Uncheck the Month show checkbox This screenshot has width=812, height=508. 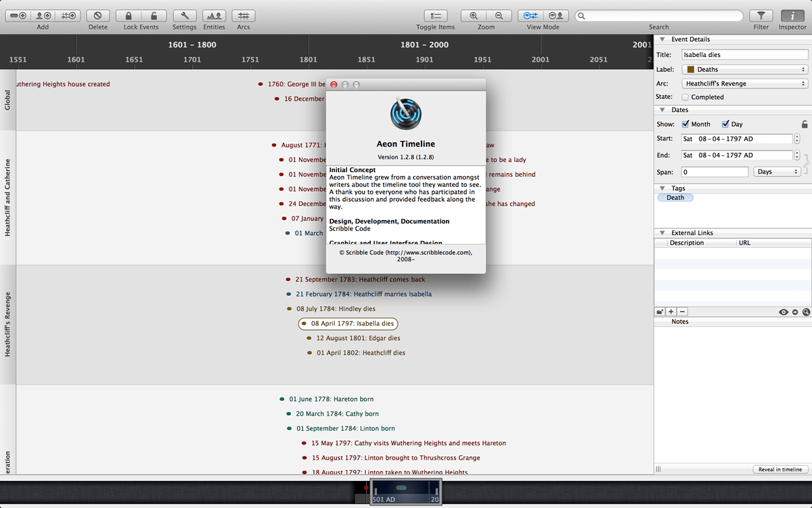(x=685, y=124)
